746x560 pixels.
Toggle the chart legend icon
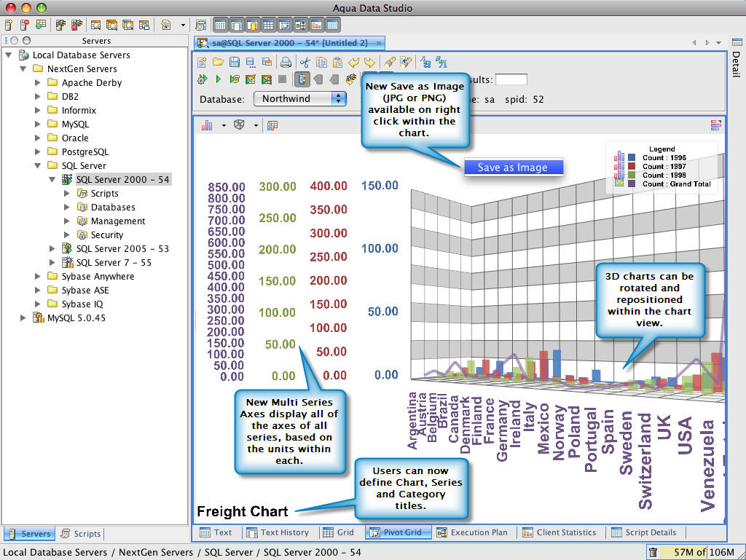(x=715, y=125)
